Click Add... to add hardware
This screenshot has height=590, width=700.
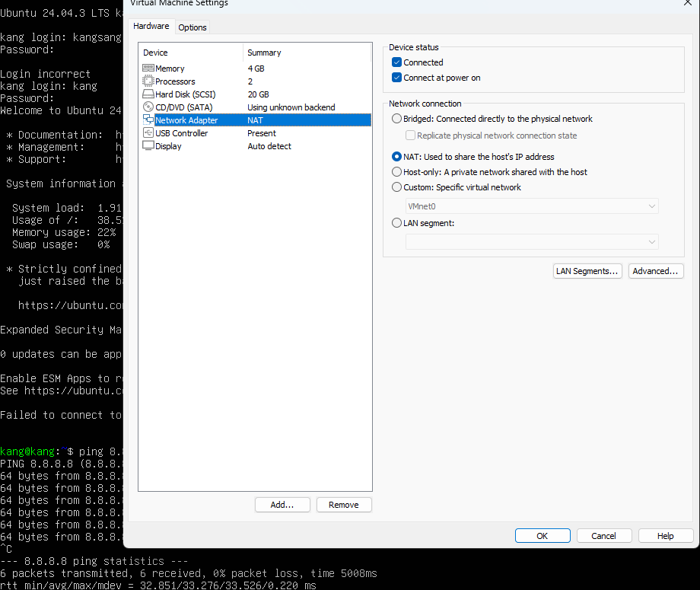(282, 505)
